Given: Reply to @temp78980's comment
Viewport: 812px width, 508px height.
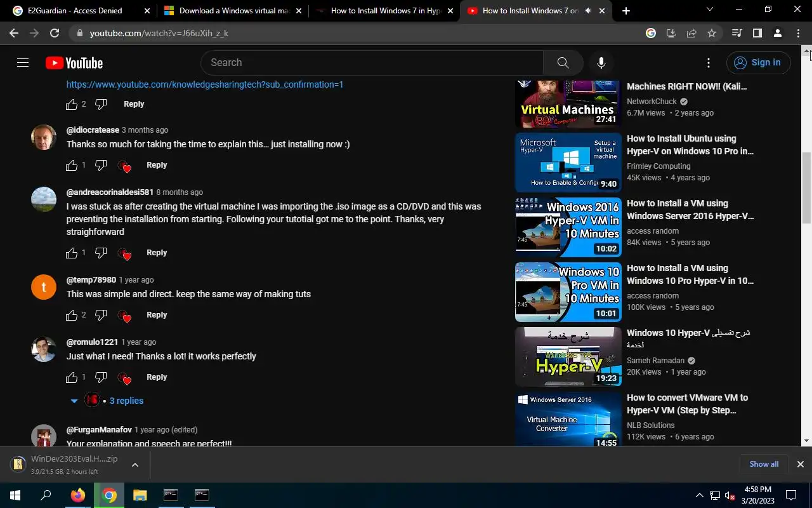Looking at the screenshot, I should click(157, 315).
